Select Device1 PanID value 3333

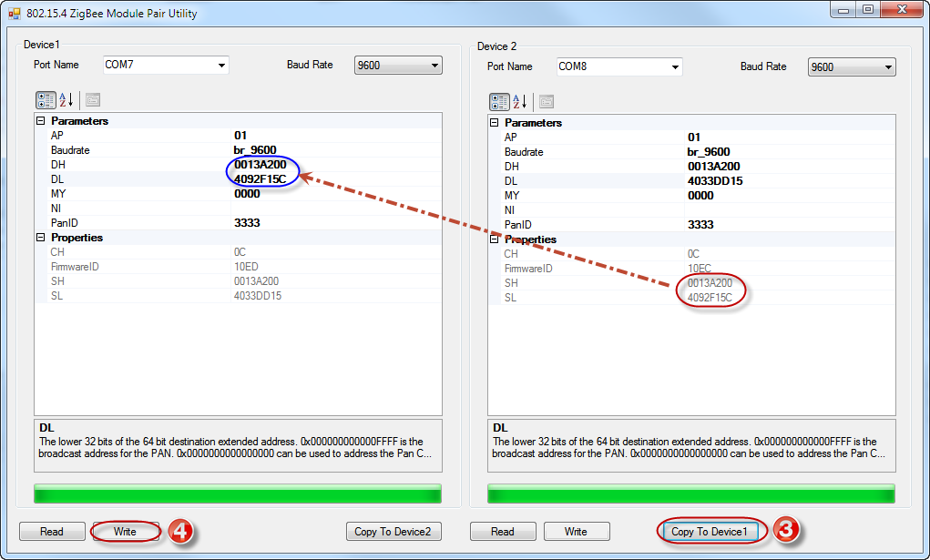(x=248, y=223)
